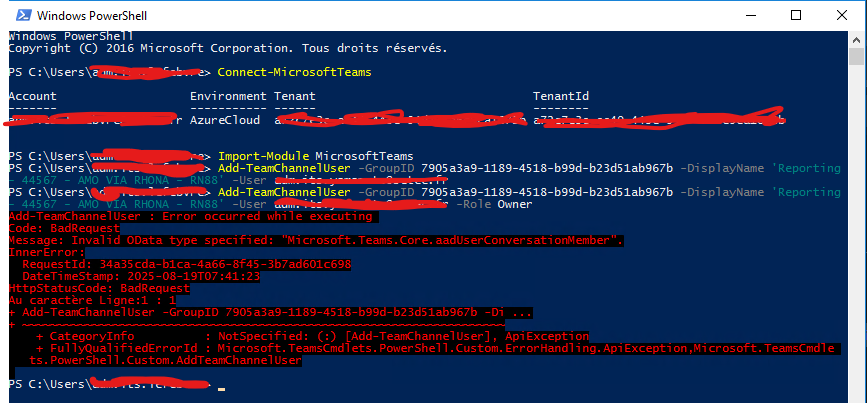Click the Code: BadRequest error line
Viewport: 867px width, 403px height.
click(64, 228)
